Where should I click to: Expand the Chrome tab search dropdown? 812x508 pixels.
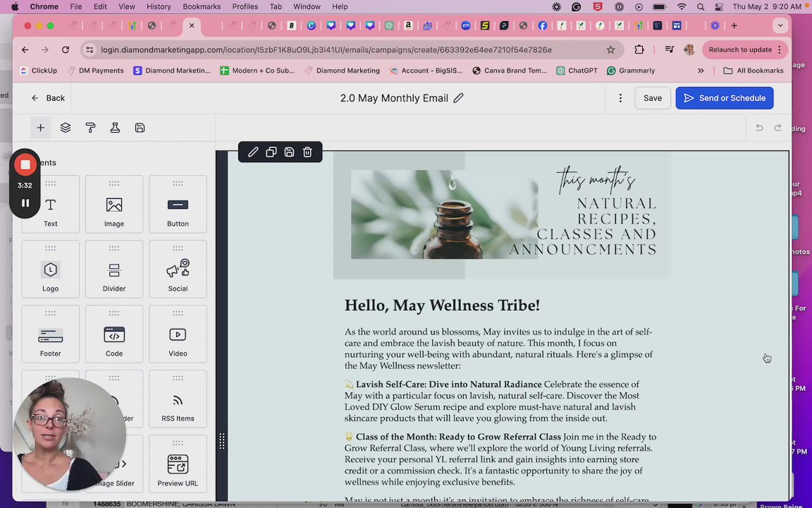pos(780,25)
